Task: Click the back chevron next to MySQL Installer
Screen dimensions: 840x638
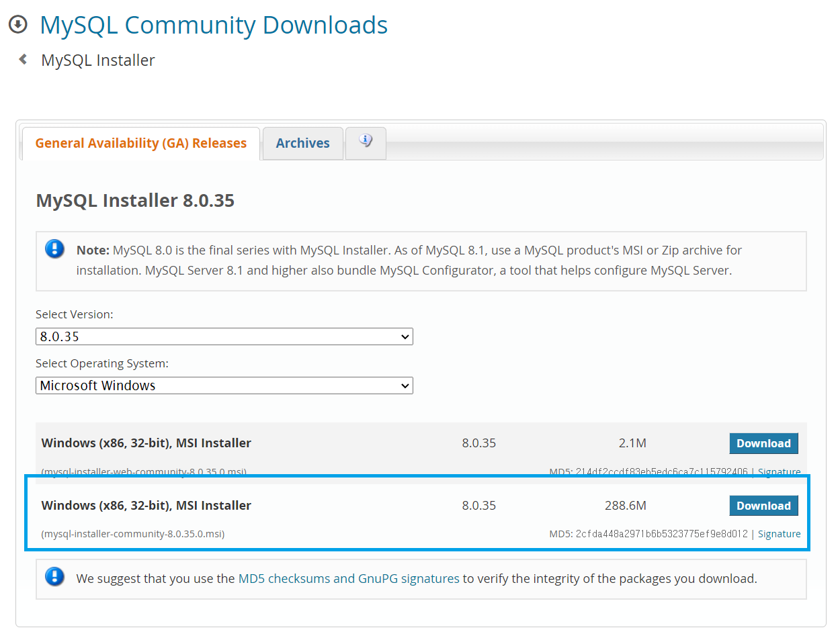Action: [23, 59]
